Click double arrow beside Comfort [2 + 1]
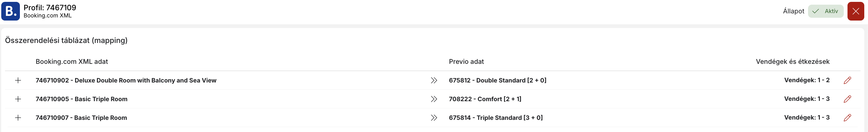Screen dimensions: 868x132 pyautogui.click(x=434, y=99)
